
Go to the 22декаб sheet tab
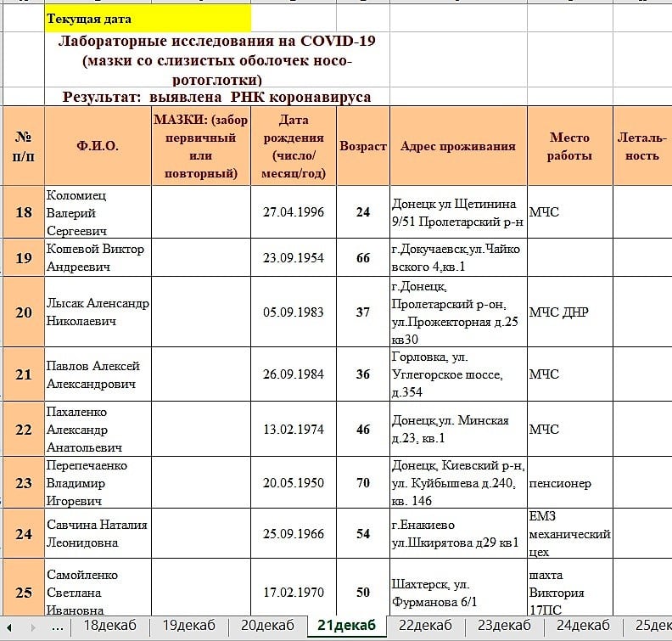pos(425,627)
